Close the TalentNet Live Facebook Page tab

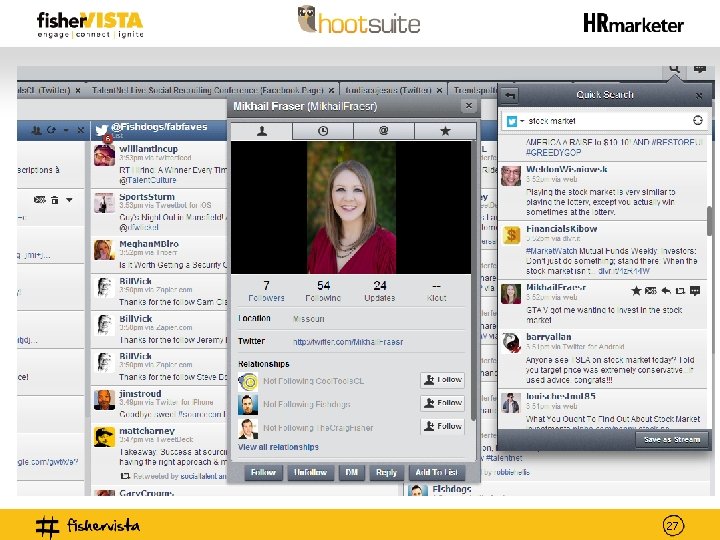(331, 90)
